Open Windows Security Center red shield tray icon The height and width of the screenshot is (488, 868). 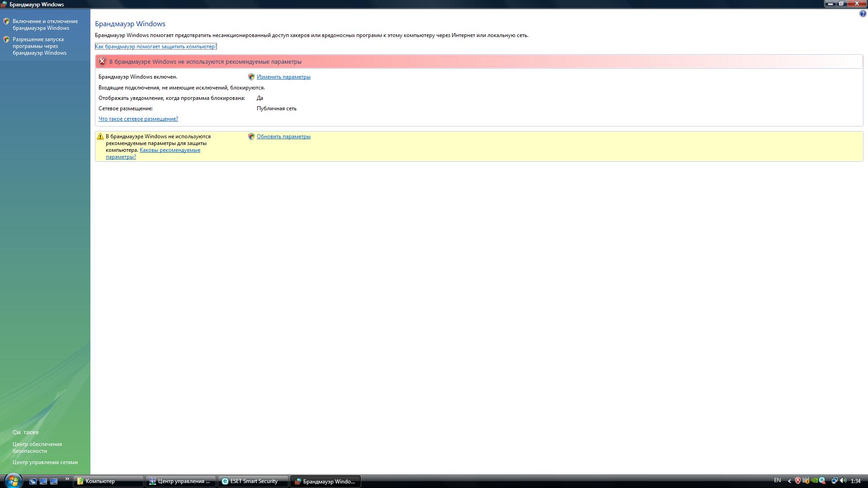(x=798, y=481)
